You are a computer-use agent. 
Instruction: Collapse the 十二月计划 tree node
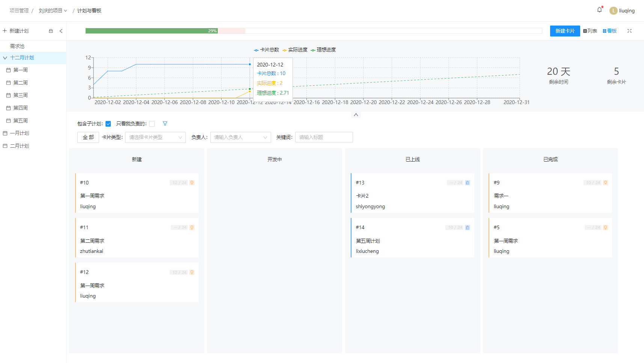(x=5, y=58)
